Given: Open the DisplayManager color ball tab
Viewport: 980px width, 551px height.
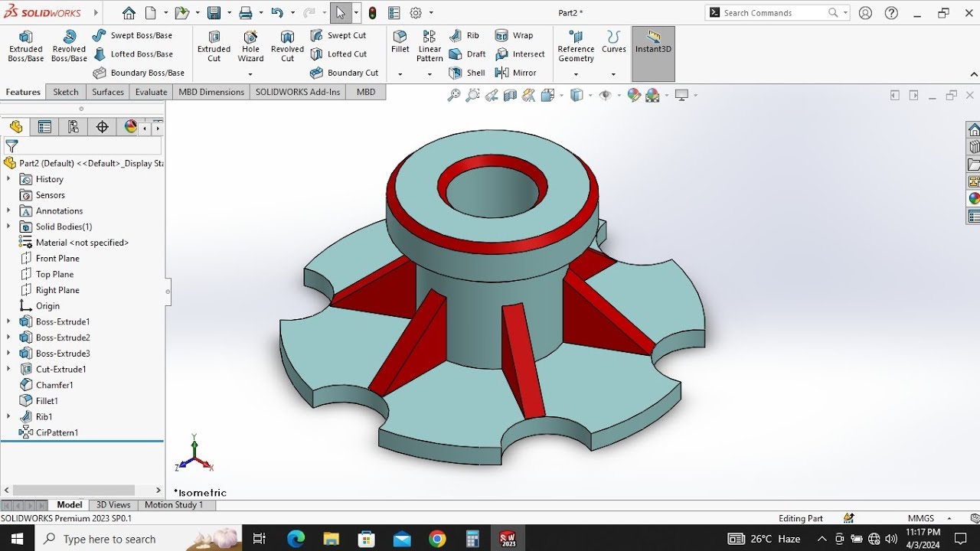Looking at the screenshot, I should click(130, 127).
